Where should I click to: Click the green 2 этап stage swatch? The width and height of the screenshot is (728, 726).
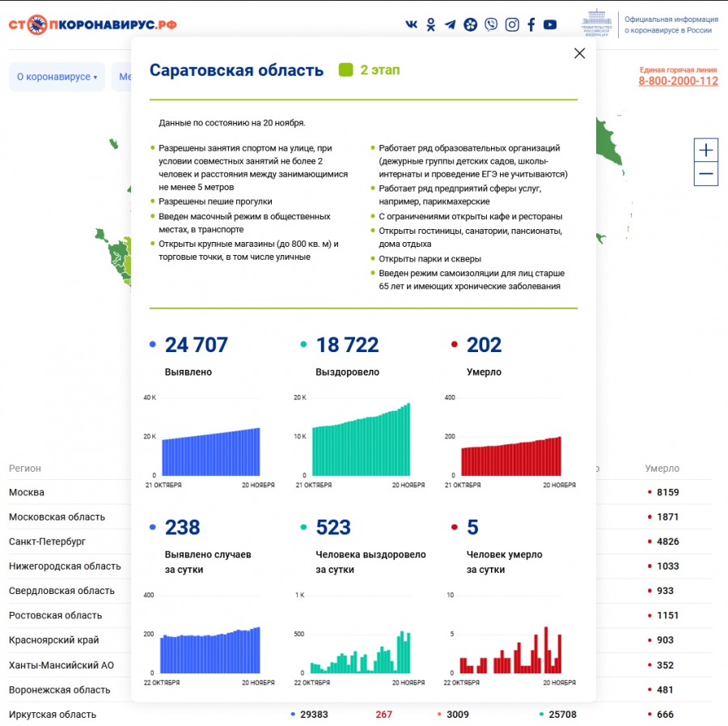point(346,70)
